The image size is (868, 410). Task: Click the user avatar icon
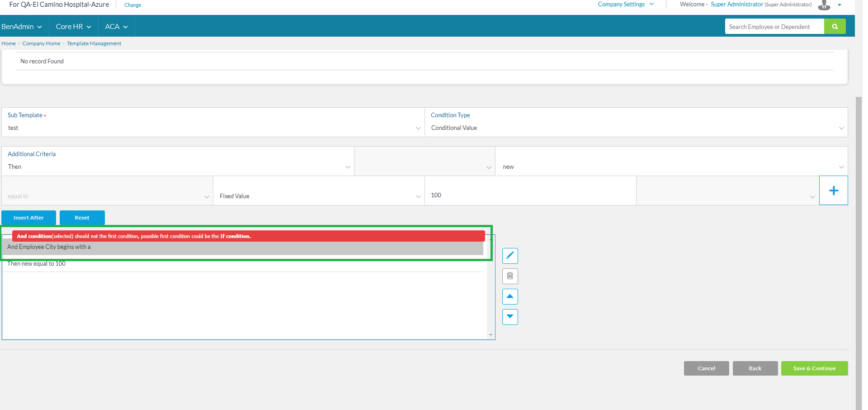click(x=824, y=5)
